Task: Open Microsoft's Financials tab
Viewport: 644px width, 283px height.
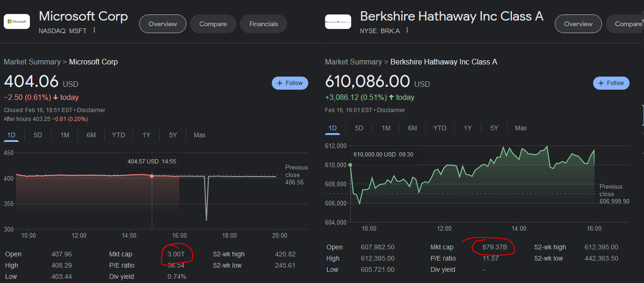Action: (263, 24)
